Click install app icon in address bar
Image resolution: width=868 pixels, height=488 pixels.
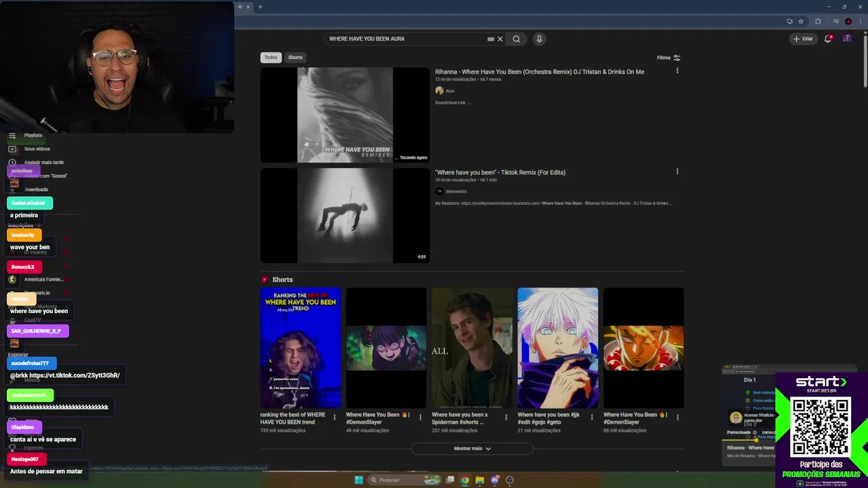click(790, 21)
